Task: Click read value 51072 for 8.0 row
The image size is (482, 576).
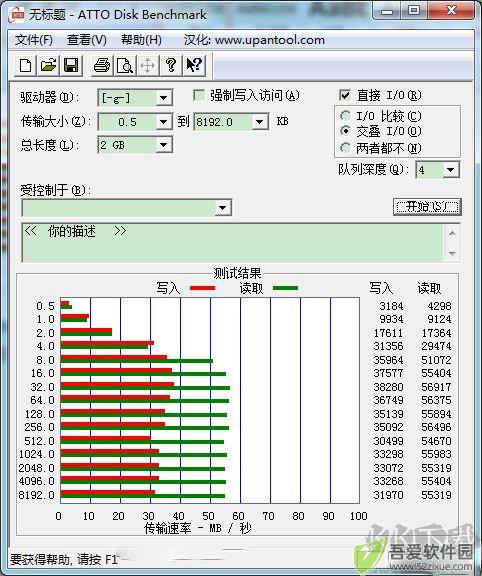Action: 436,360
